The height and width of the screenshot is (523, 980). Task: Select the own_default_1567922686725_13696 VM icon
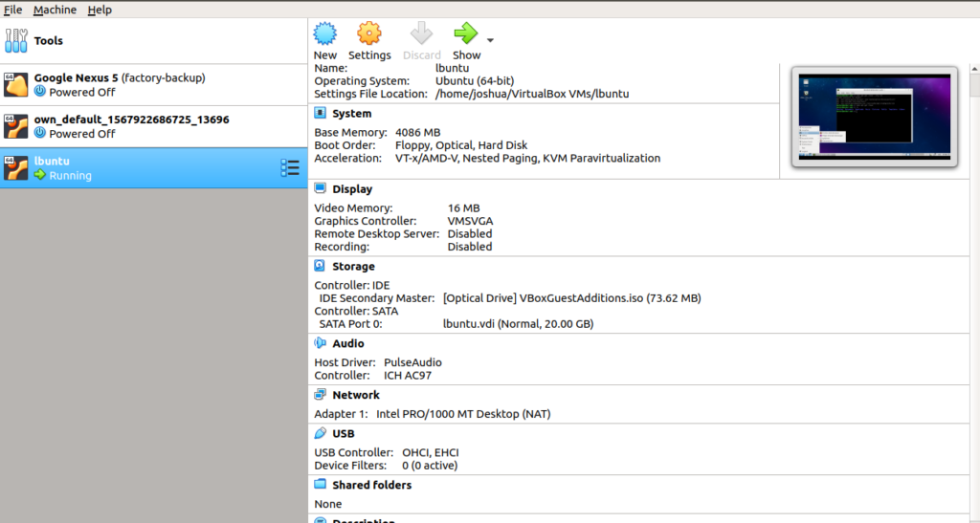[x=15, y=126]
